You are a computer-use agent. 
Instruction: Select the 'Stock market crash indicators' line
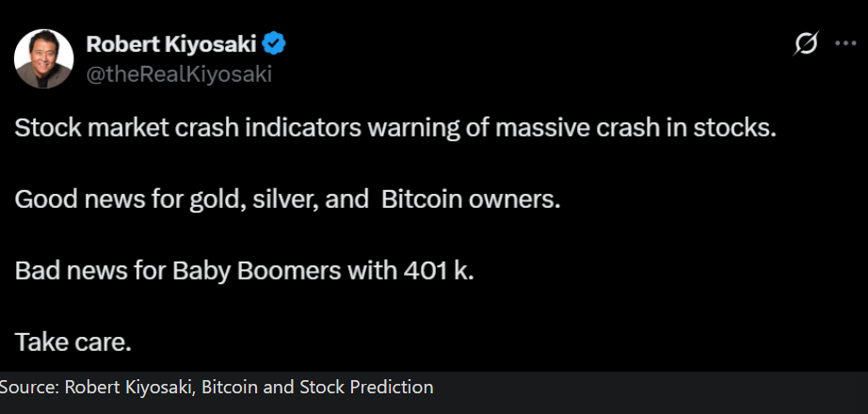click(395, 128)
